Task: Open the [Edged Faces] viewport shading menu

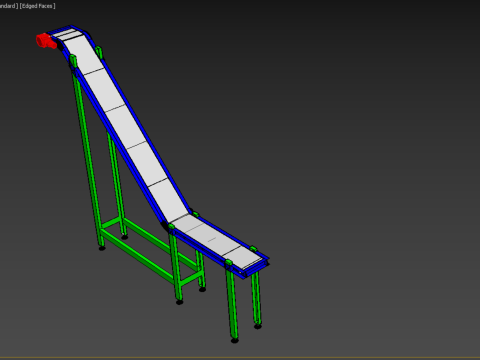Action: pyautogui.click(x=37, y=6)
